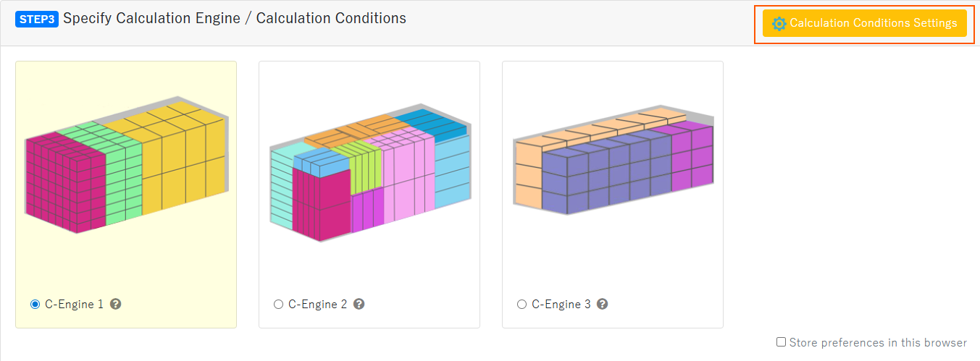980x361 pixels.
Task: Select the C-Engine 3 radio button
Action: (522, 305)
